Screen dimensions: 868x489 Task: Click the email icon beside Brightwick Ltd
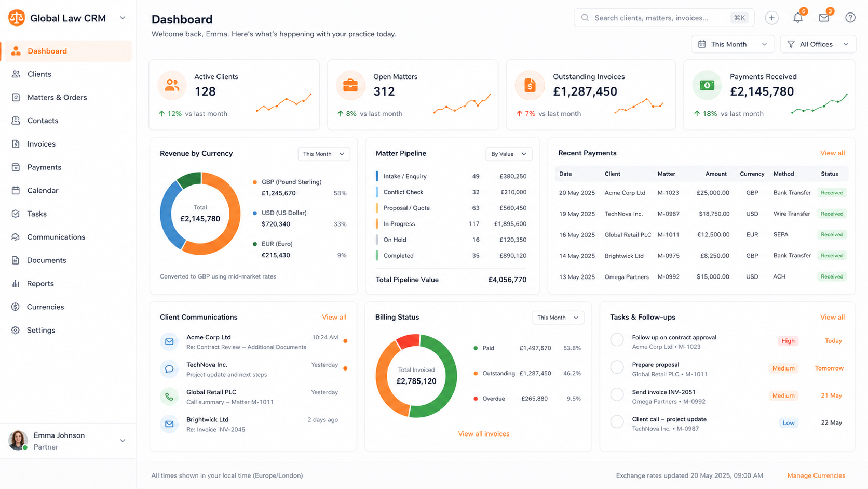(x=169, y=424)
